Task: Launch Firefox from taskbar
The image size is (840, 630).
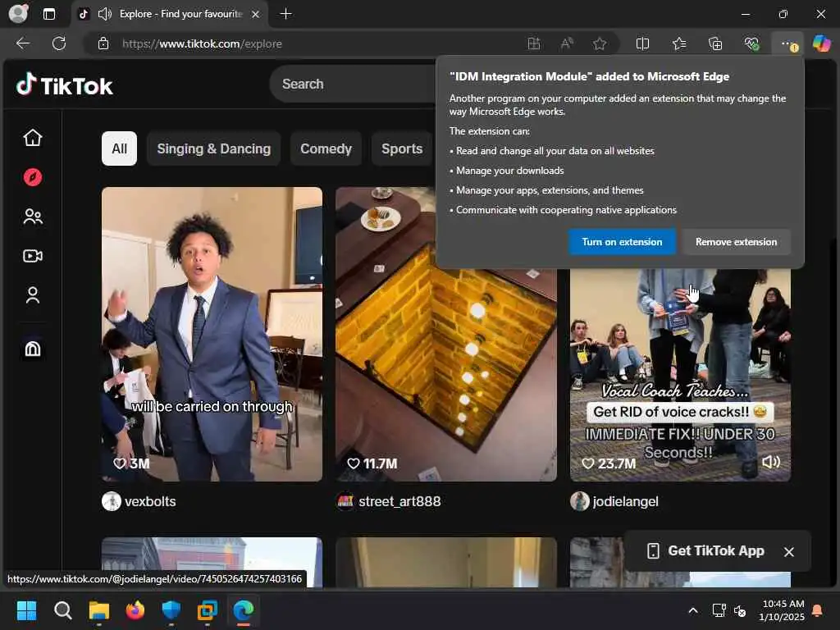Action: [135, 610]
